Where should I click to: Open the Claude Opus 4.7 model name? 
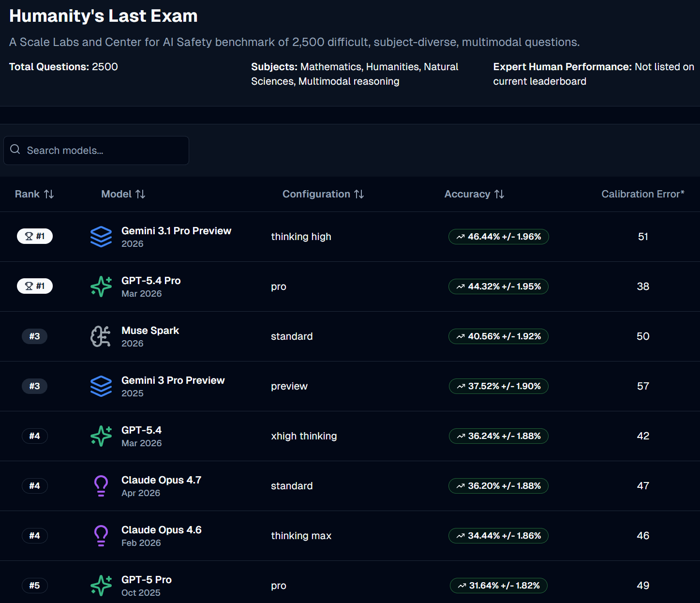coord(161,480)
